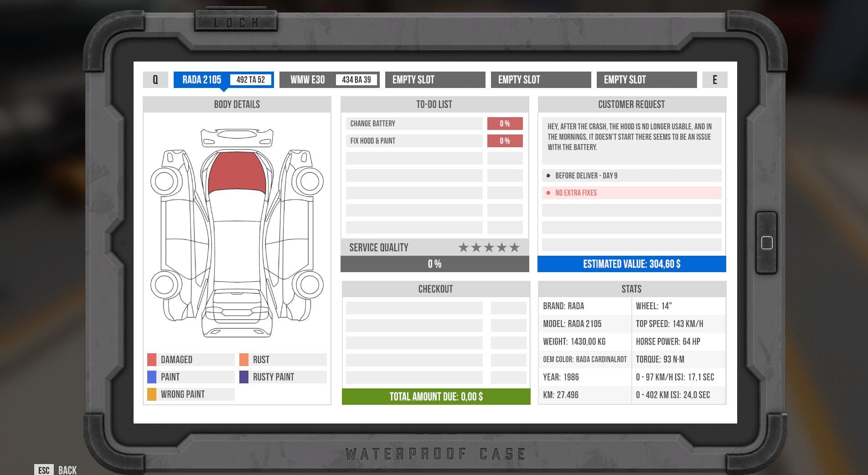
Task: Click the No Extra Fixes requirement
Action: click(x=631, y=193)
